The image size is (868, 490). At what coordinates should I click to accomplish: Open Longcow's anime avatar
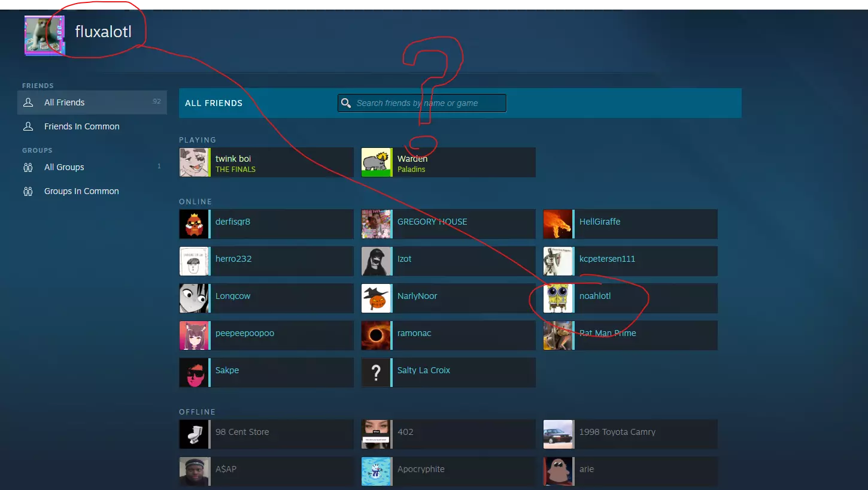tap(194, 298)
